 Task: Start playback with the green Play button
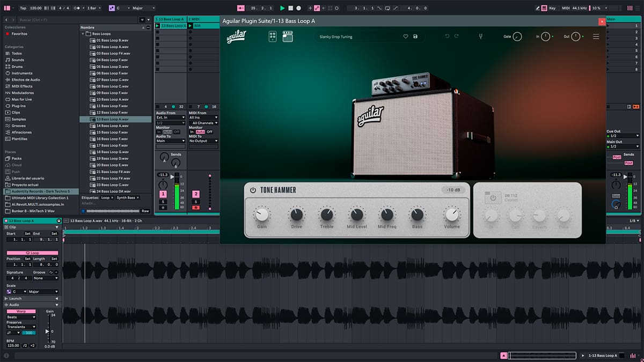(282, 8)
